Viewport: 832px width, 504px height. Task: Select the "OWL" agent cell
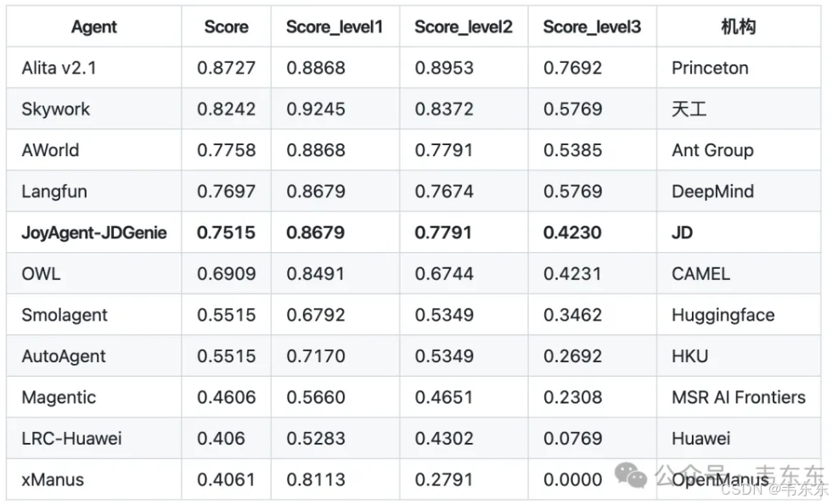41,274
